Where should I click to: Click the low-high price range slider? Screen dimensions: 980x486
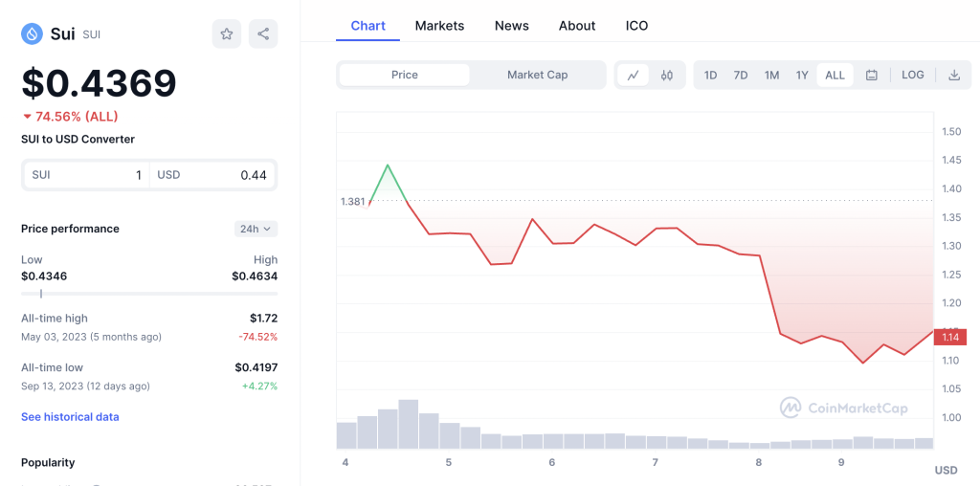tap(149, 293)
